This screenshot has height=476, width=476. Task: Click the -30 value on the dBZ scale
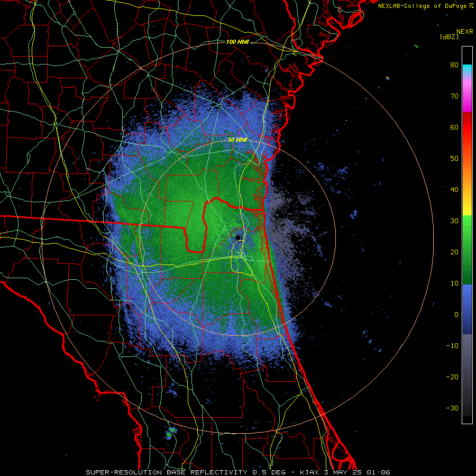452,408
